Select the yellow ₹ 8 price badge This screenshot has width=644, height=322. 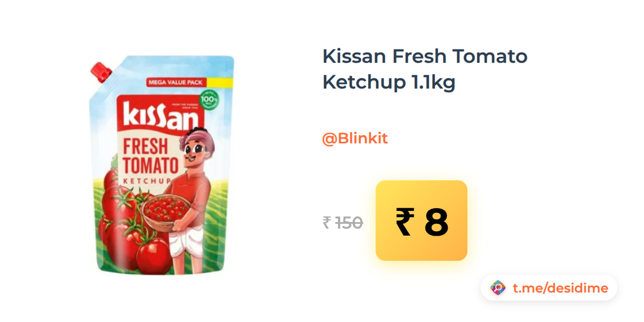[x=421, y=221]
